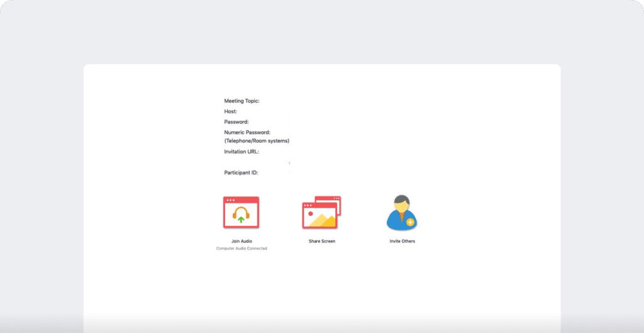644x333 pixels.
Task: Select the "Share Screen" text label
Action: point(322,241)
